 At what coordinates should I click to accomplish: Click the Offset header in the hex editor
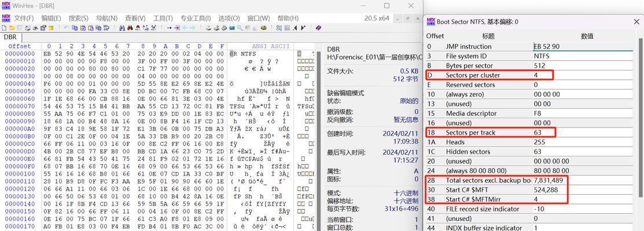point(20,46)
